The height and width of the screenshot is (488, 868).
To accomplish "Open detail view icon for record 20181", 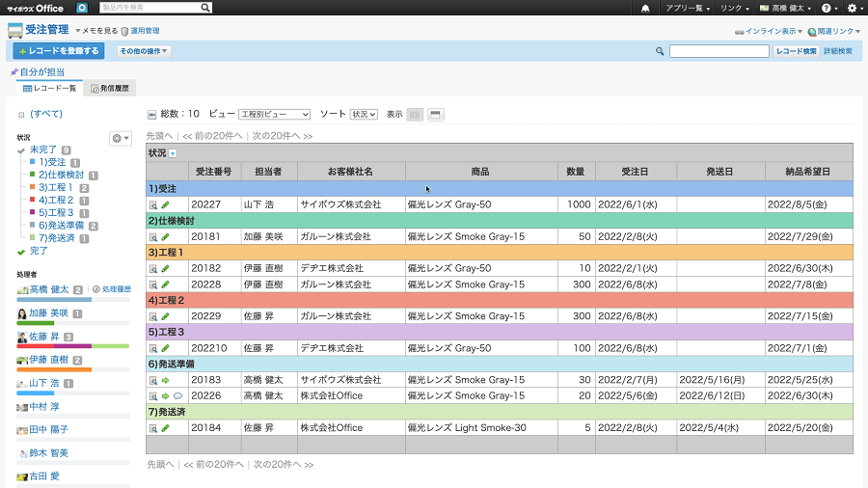I will [152, 236].
